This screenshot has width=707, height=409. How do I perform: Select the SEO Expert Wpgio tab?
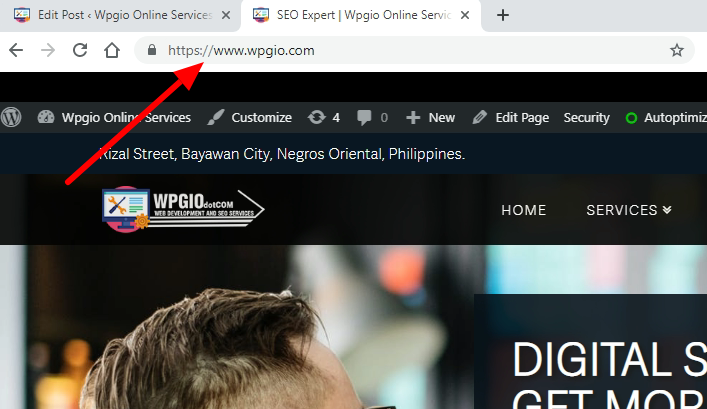tap(361, 15)
